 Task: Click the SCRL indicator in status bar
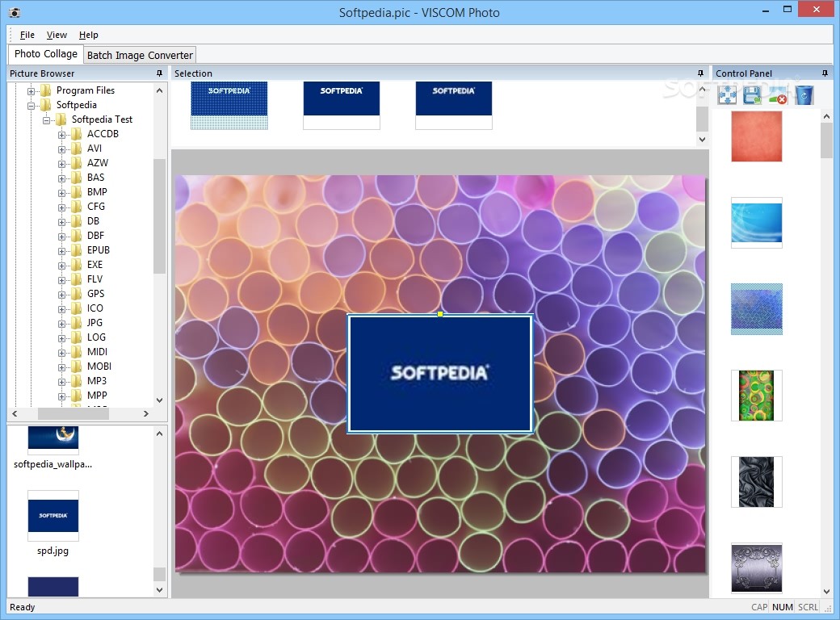[808, 607]
